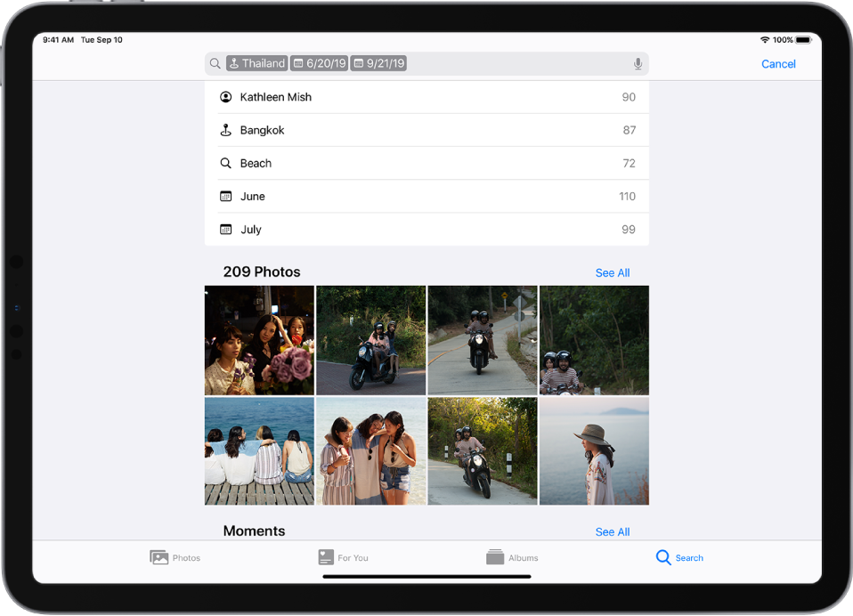
Task: Select the location pin icon next to Bangkok
Action: [226, 129]
